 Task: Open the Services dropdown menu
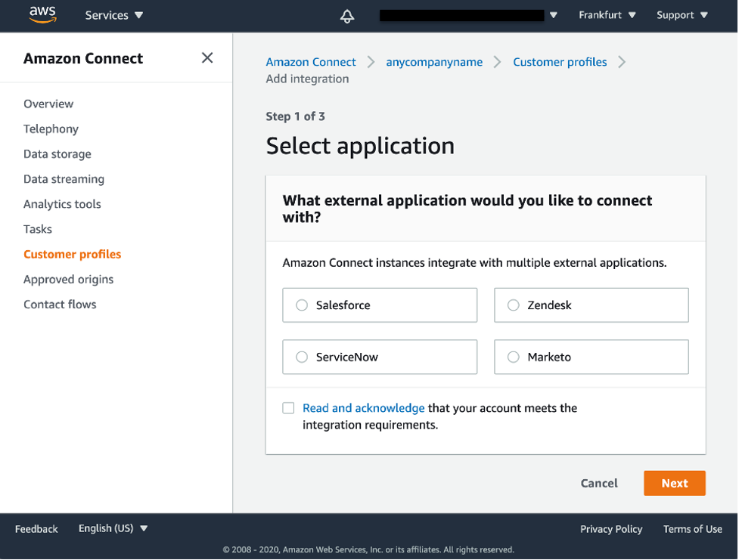tap(114, 15)
